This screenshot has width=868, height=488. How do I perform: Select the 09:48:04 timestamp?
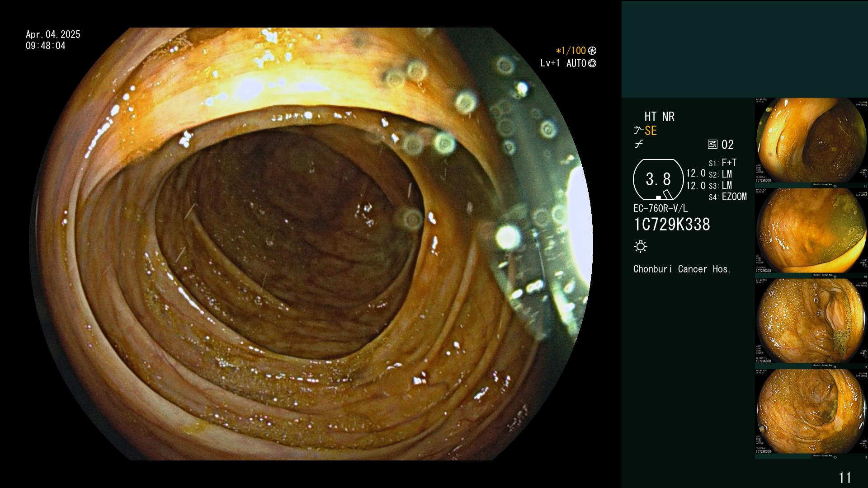pos(46,46)
